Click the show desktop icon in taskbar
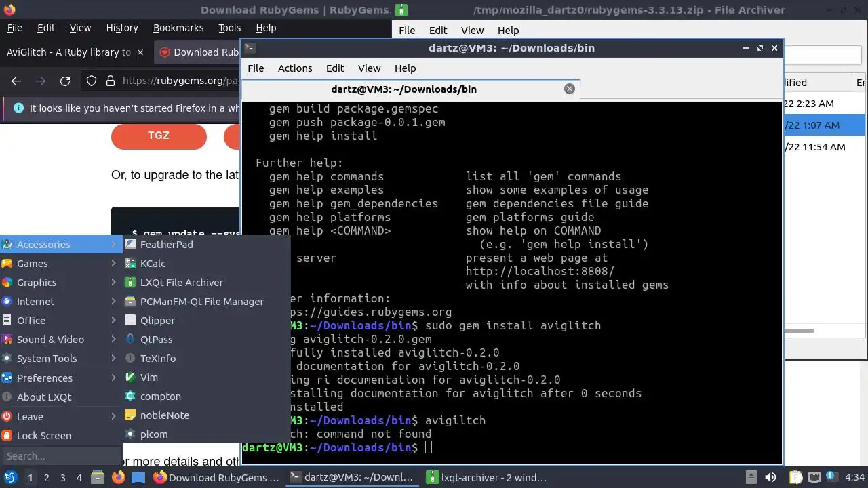This screenshot has height=488, width=868. click(138, 477)
